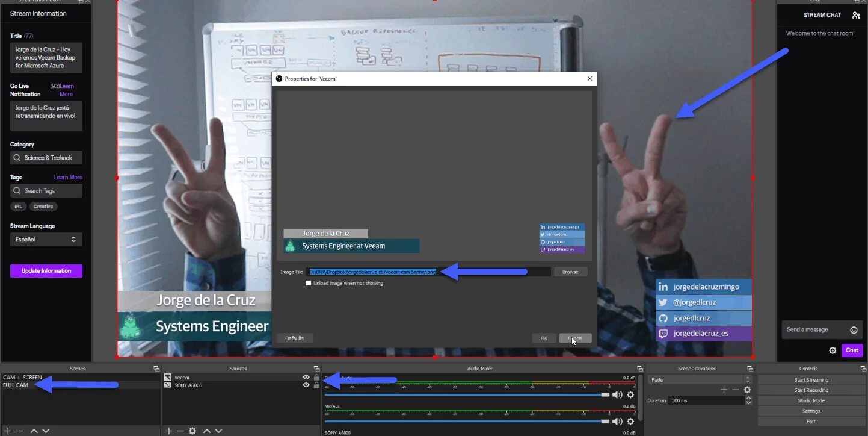Pop out the Audio Mixer dock

point(639,369)
